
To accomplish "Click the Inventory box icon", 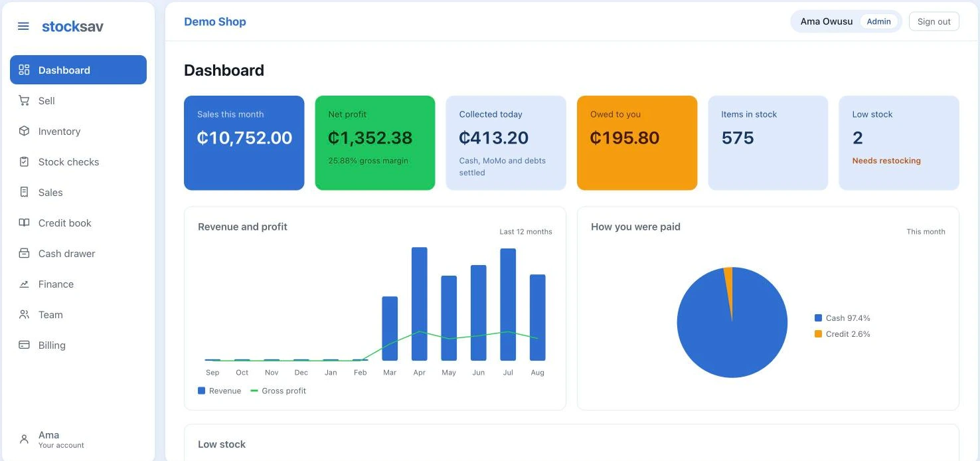I will point(24,131).
